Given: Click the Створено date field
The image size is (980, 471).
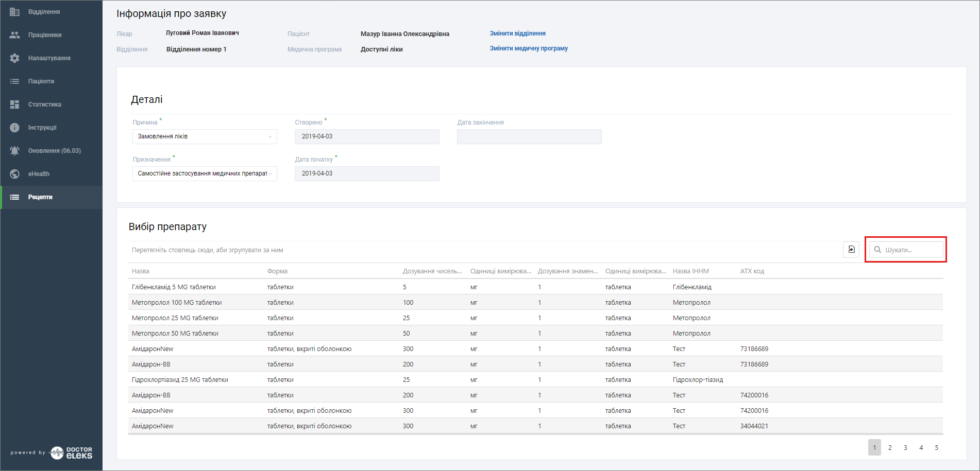Looking at the screenshot, I should pos(367,136).
